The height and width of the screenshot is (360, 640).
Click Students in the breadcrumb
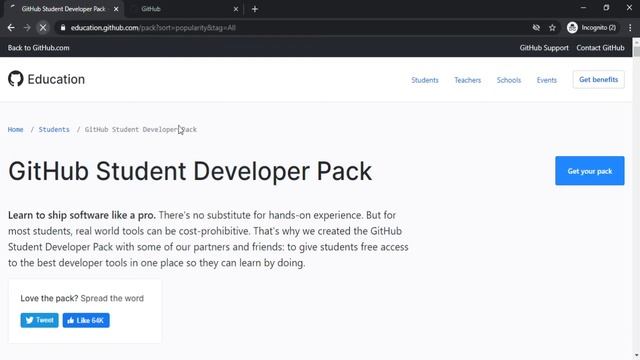click(54, 129)
